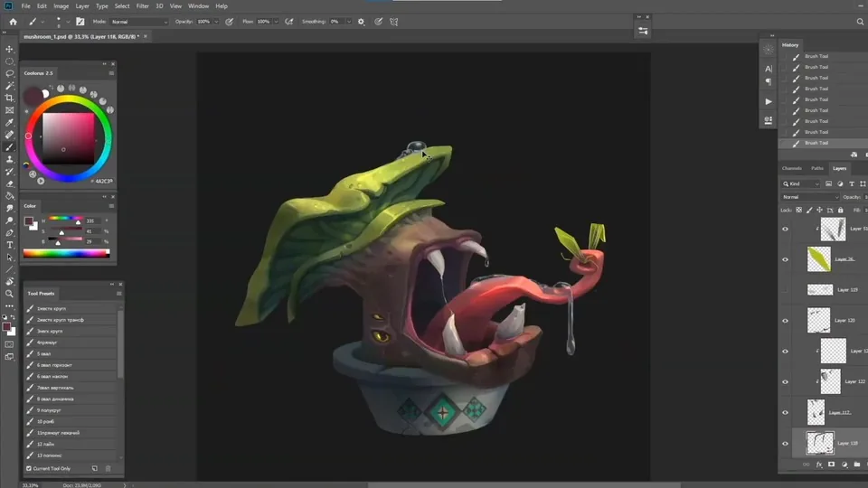Select the Paint Bucket tool
This screenshot has height=488, width=868.
click(9, 196)
